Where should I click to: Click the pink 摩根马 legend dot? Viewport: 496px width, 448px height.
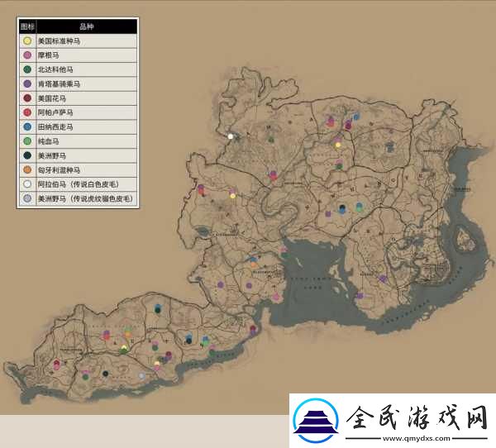click(x=27, y=55)
